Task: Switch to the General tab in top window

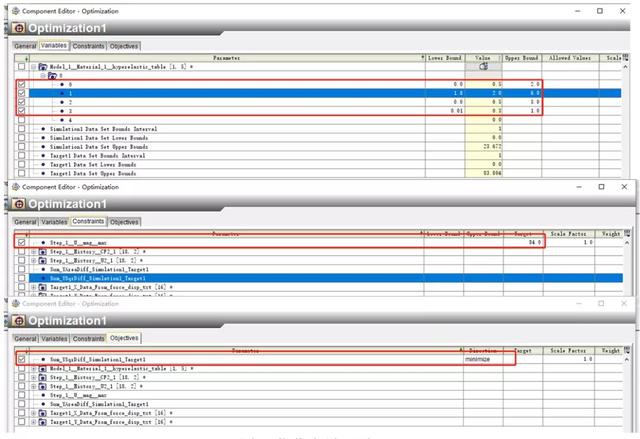Action: click(x=25, y=46)
